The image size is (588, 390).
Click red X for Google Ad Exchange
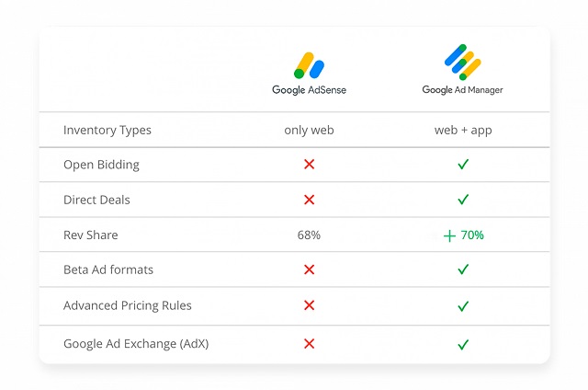pyautogui.click(x=309, y=344)
